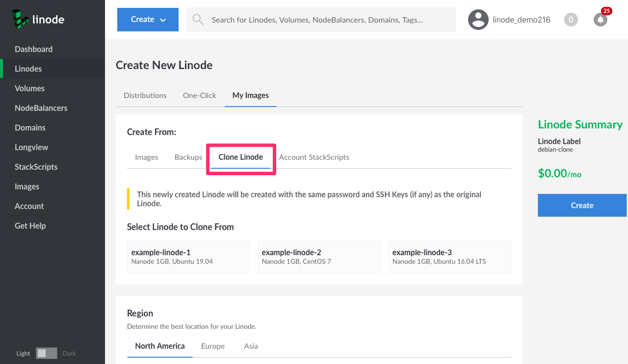Select example-linode-2 to clone from
The image size is (628, 364).
319,257
